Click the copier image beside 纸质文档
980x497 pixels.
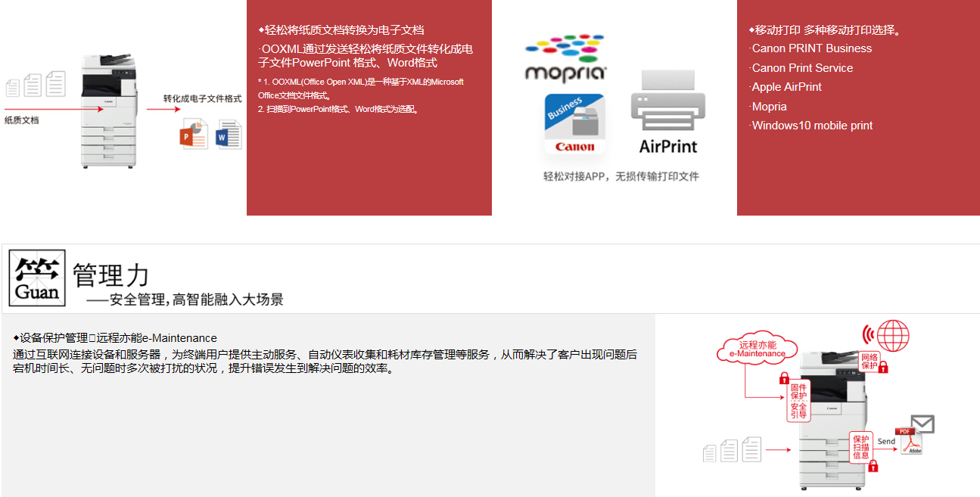tap(110, 110)
